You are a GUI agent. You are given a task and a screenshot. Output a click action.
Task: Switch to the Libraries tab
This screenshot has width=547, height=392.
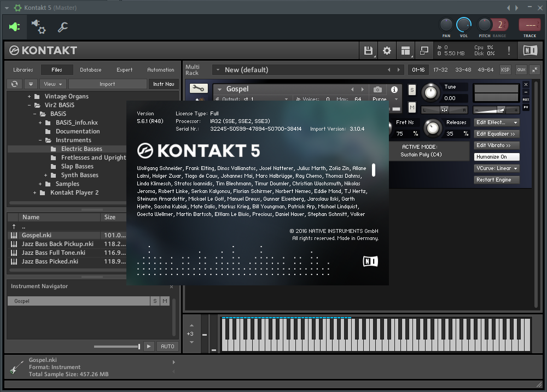tap(23, 70)
